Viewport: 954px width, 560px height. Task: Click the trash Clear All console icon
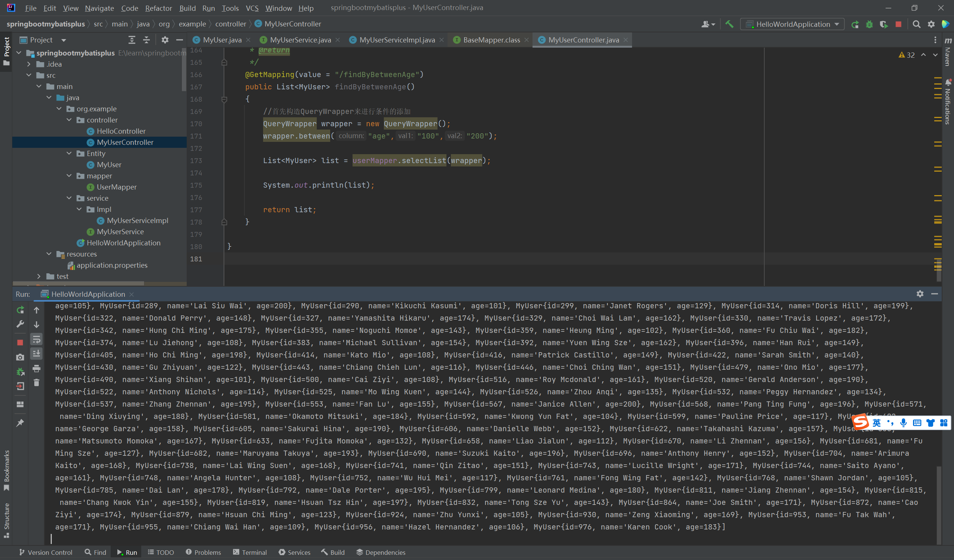pyautogui.click(x=37, y=382)
